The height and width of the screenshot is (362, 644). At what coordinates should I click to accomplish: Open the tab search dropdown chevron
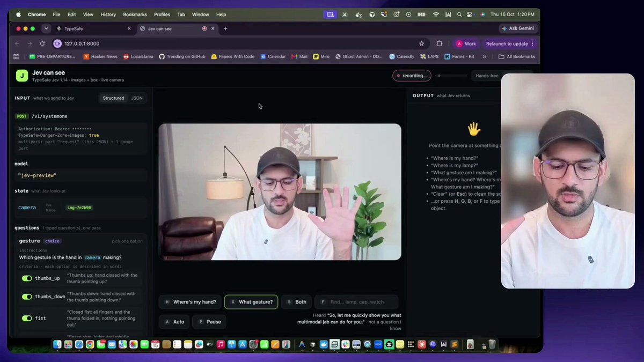click(46, 28)
